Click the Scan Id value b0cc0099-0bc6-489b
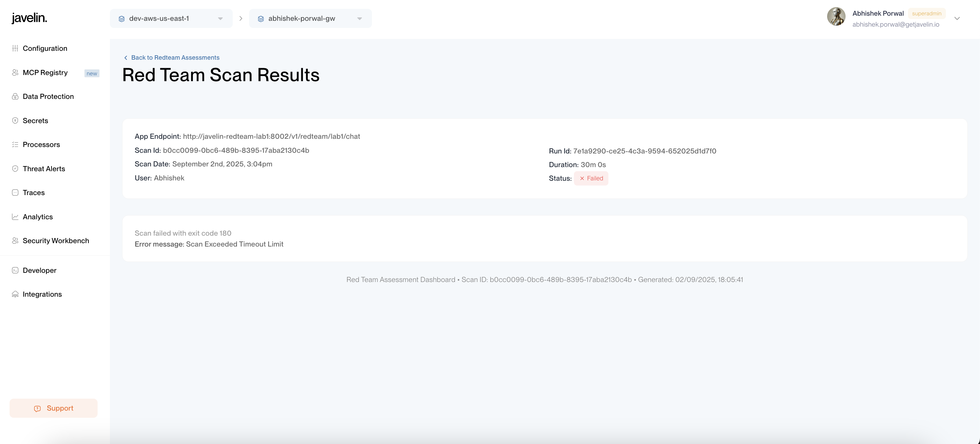The height and width of the screenshot is (444, 980). click(x=236, y=150)
